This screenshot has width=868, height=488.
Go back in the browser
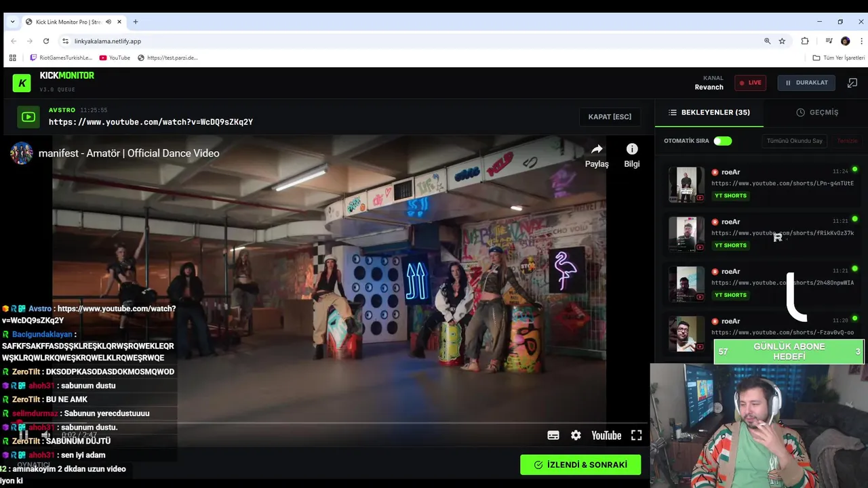coord(14,41)
